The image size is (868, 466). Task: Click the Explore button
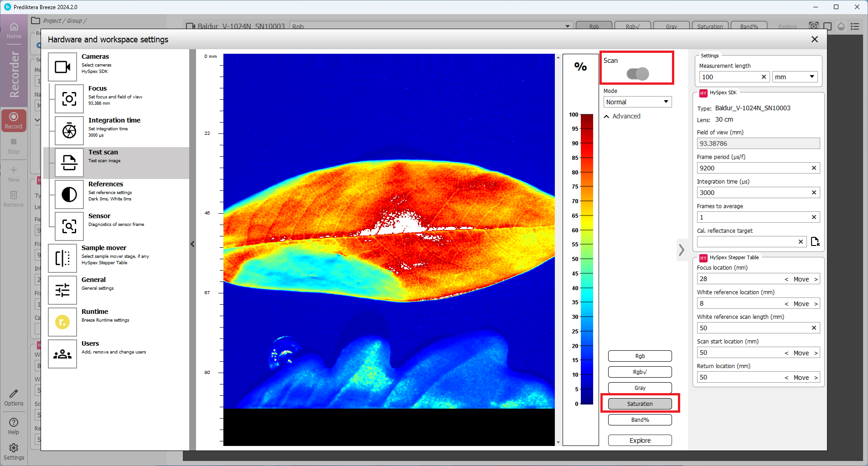[x=640, y=440]
